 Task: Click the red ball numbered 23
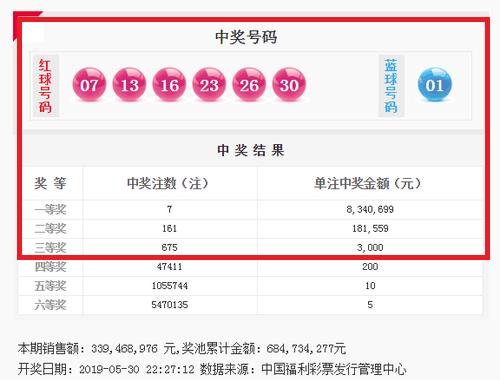point(209,84)
